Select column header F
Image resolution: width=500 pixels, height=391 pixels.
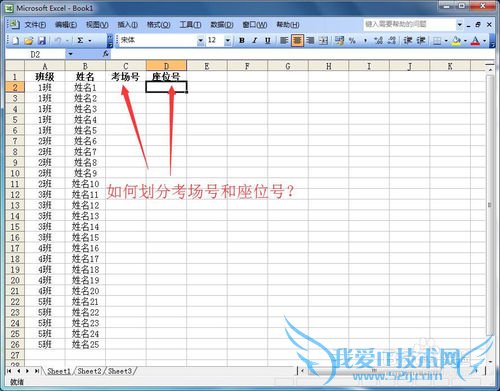247,66
